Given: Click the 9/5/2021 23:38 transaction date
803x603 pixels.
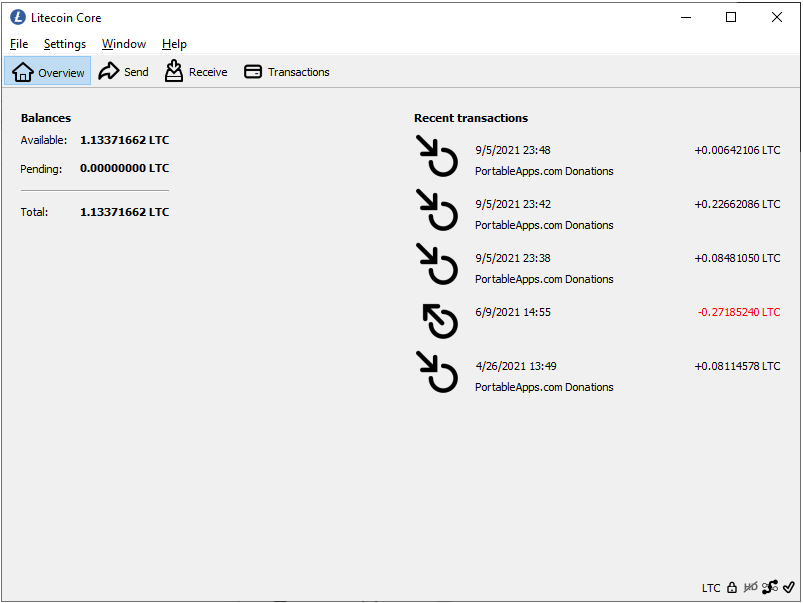Looking at the screenshot, I should (x=513, y=258).
